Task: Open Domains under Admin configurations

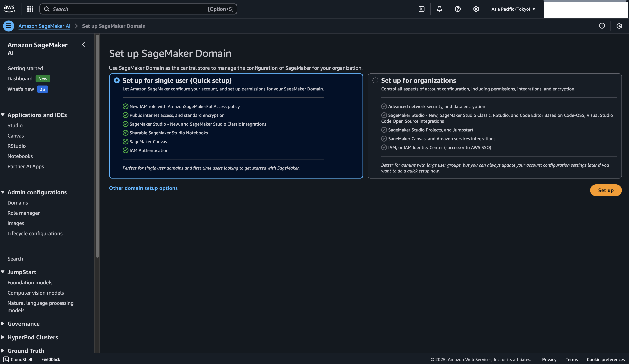Action: [18, 203]
